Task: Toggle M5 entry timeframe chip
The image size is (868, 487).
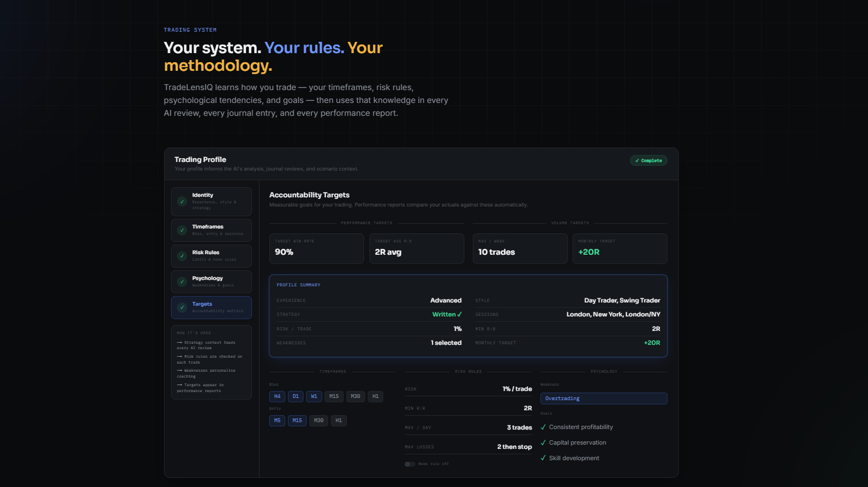Action: (x=277, y=420)
